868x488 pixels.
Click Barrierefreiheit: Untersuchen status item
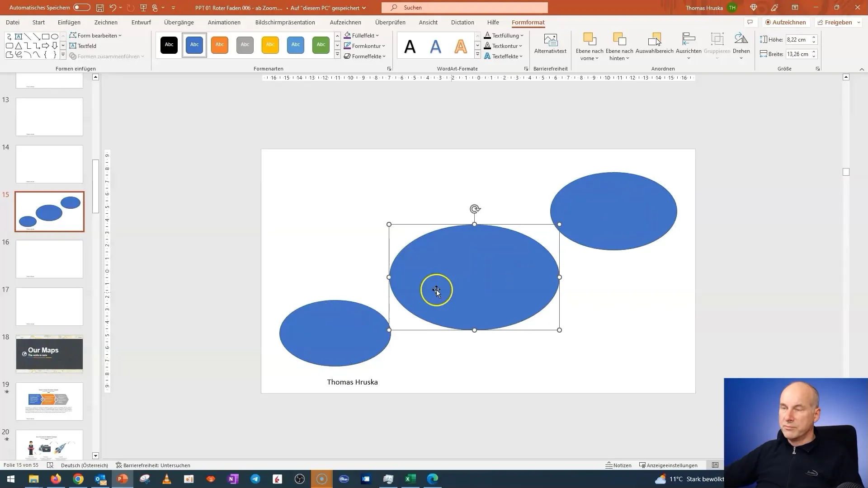(x=153, y=465)
